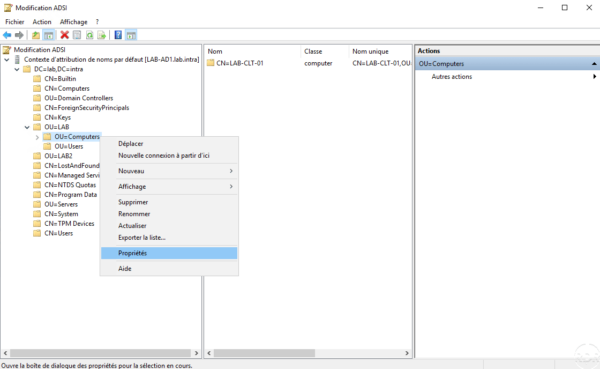Click folder icon next to CN=Builtin

(x=37, y=78)
